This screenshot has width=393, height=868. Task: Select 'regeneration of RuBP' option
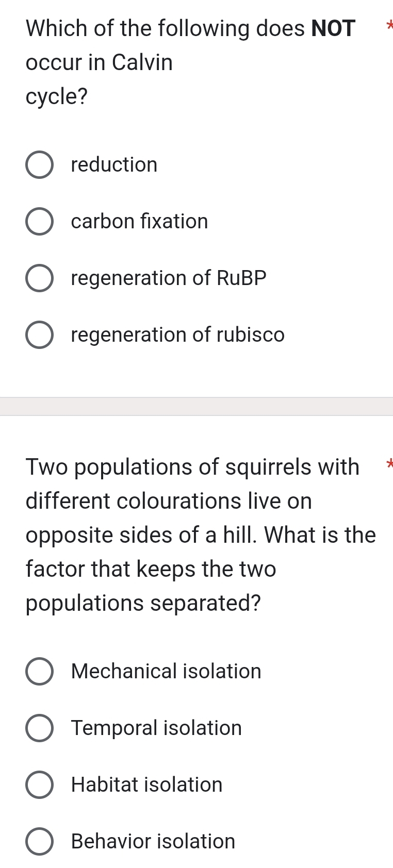coord(40,278)
